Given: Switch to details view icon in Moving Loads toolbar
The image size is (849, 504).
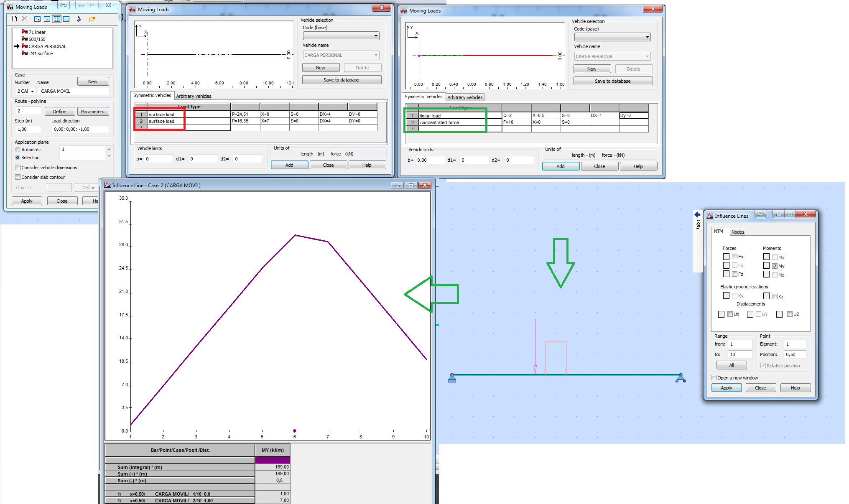Looking at the screenshot, I should click(66, 19).
